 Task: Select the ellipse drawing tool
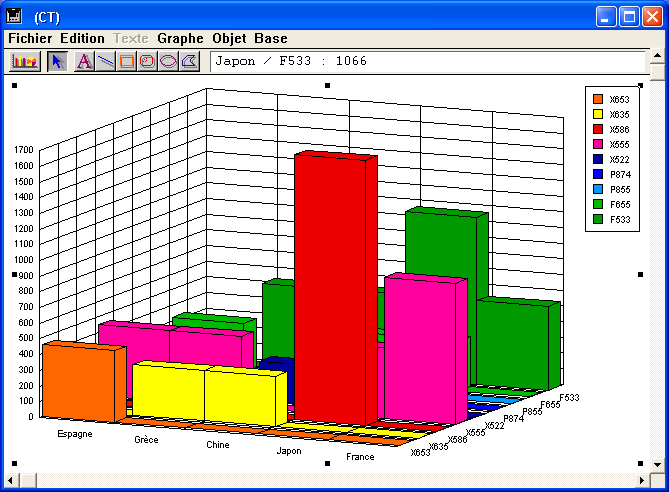168,61
